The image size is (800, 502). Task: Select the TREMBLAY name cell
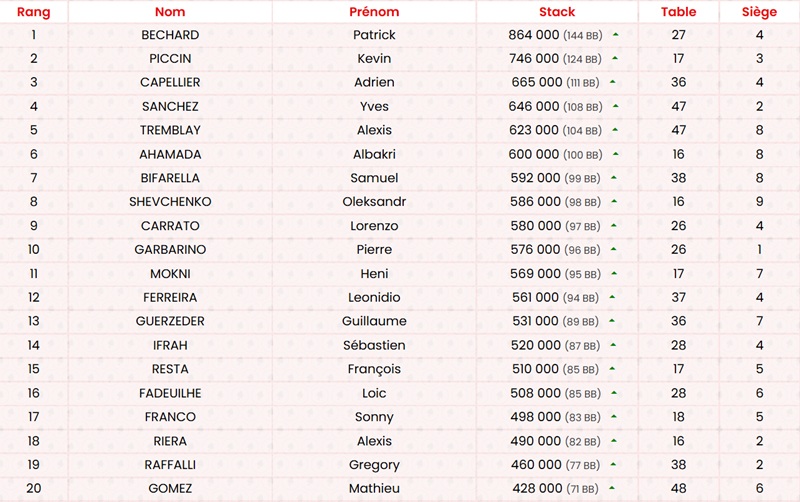point(170,131)
